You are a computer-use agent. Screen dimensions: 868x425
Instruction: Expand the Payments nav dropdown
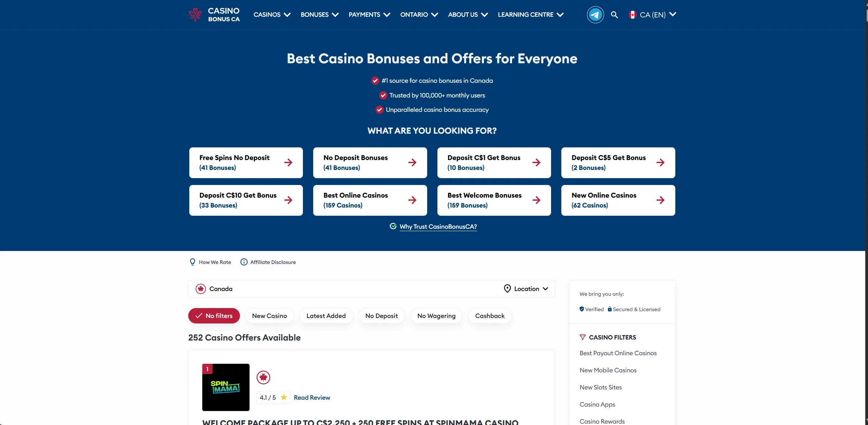370,15
